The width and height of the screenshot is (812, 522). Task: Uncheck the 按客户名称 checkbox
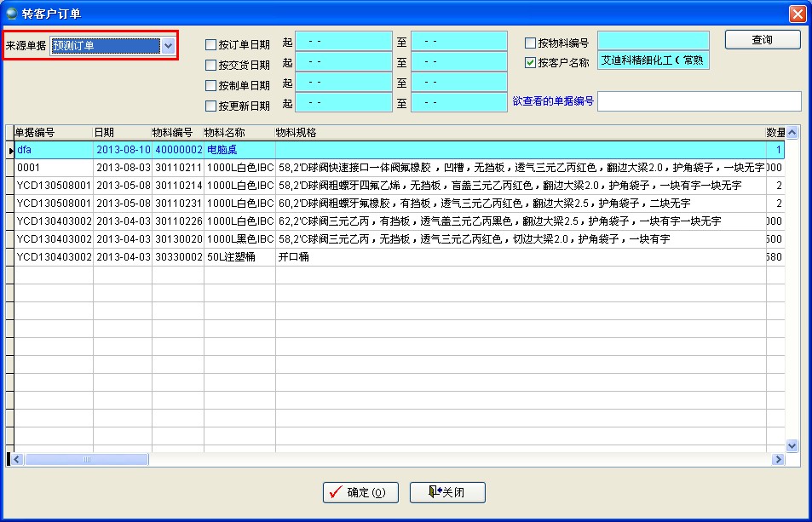(x=531, y=62)
